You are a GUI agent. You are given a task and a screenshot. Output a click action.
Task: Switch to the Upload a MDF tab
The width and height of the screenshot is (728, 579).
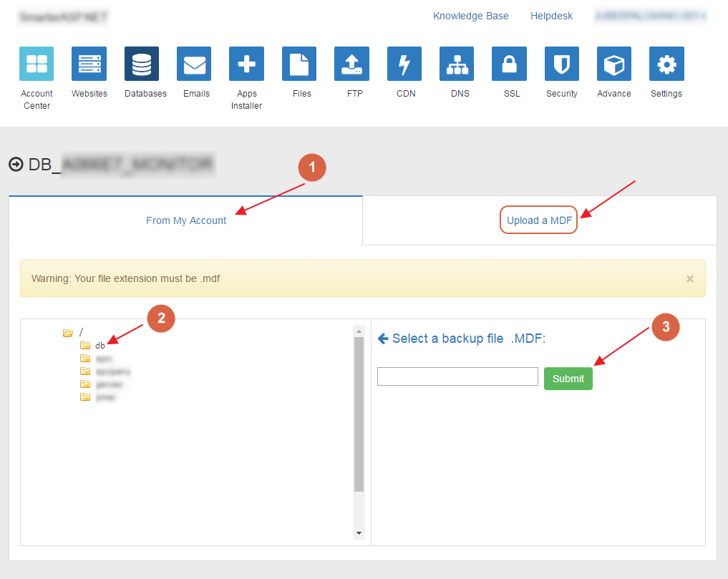click(539, 220)
